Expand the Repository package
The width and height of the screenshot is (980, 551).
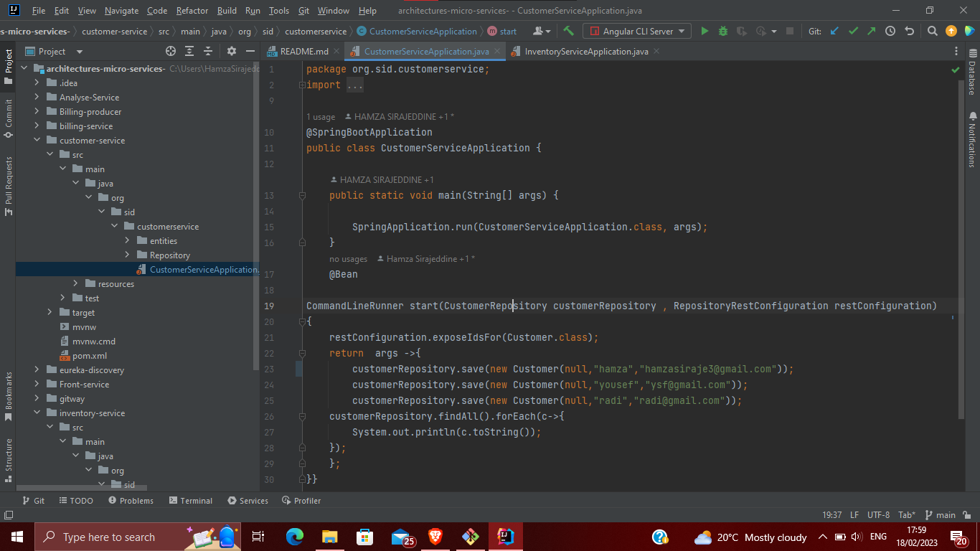pos(128,255)
